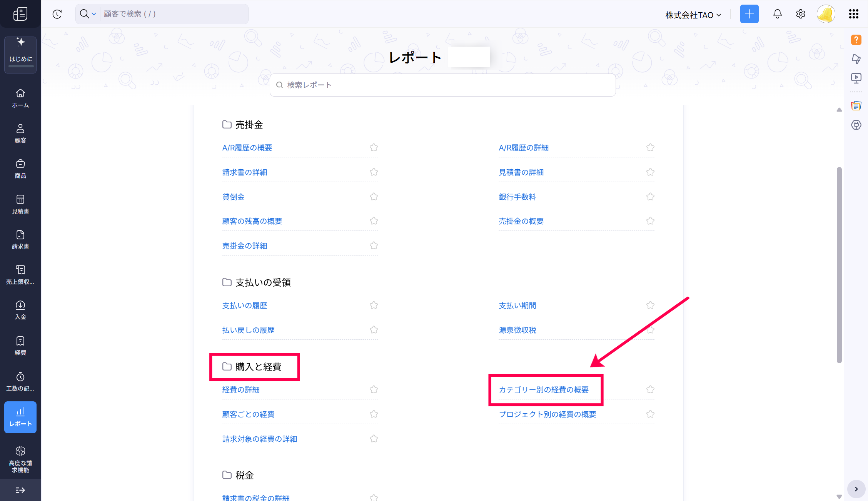Open the 経費の詳細 report link
This screenshot has width=868, height=501.
pos(241,390)
